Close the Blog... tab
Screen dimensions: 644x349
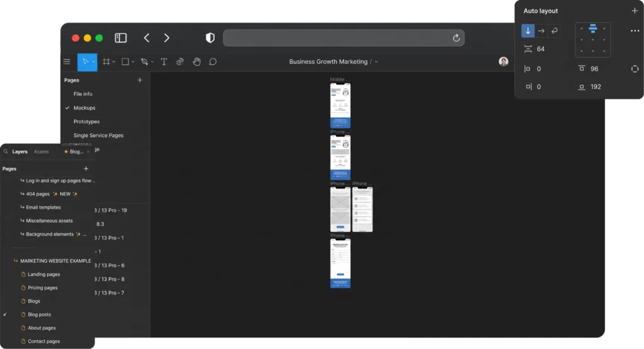click(x=88, y=152)
